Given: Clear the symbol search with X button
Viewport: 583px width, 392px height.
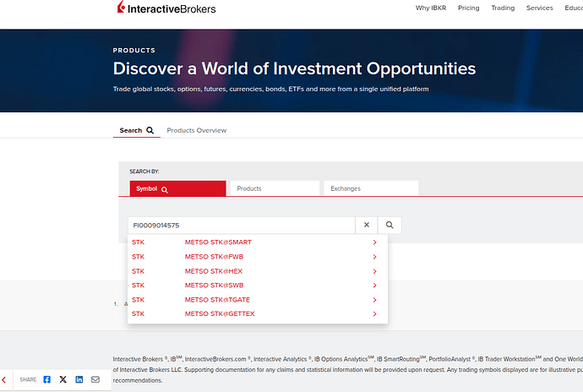Looking at the screenshot, I should click(367, 225).
